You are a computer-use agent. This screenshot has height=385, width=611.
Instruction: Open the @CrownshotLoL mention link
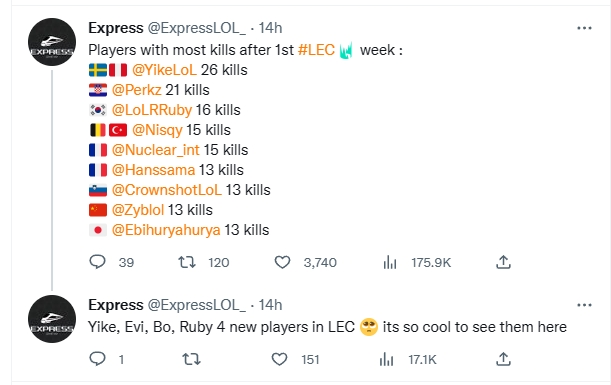[x=166, y=190]
